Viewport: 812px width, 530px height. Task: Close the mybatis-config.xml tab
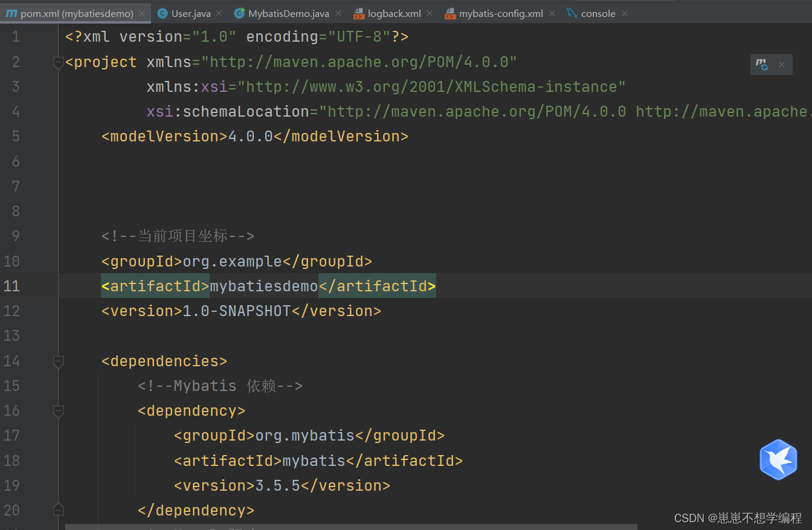[552, 13]
